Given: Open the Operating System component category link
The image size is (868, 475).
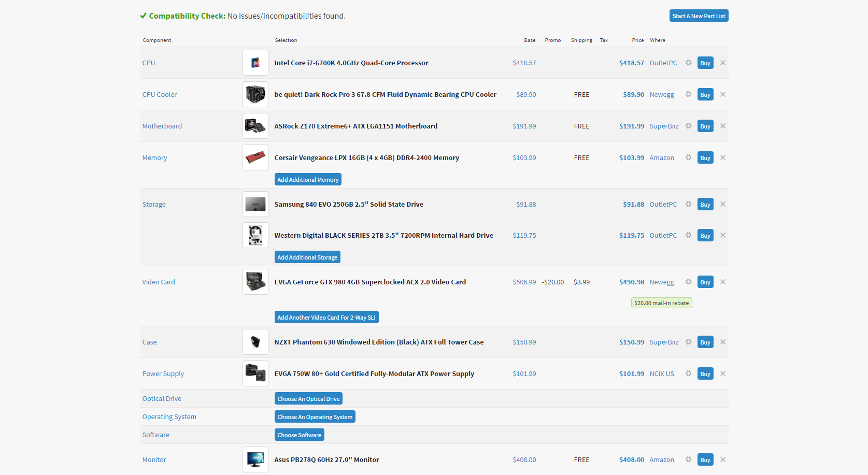Looking at the screenshot, I should (169, 416).
